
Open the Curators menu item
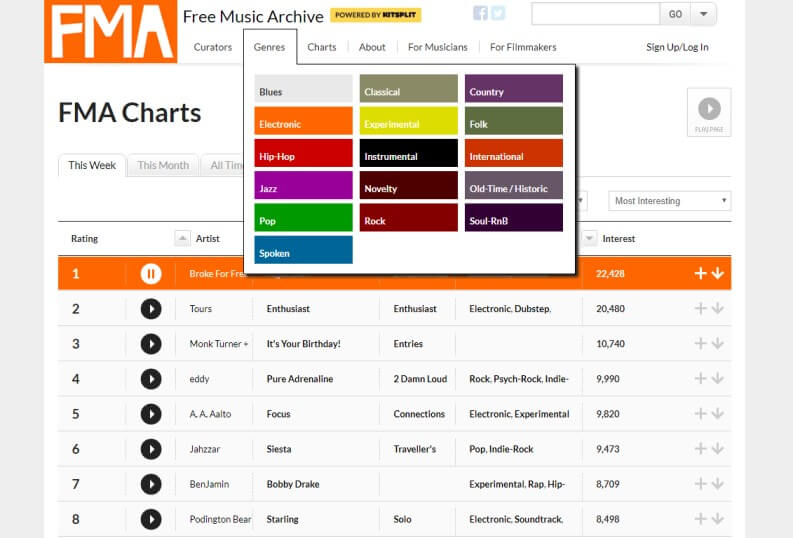tap(212, 47)
